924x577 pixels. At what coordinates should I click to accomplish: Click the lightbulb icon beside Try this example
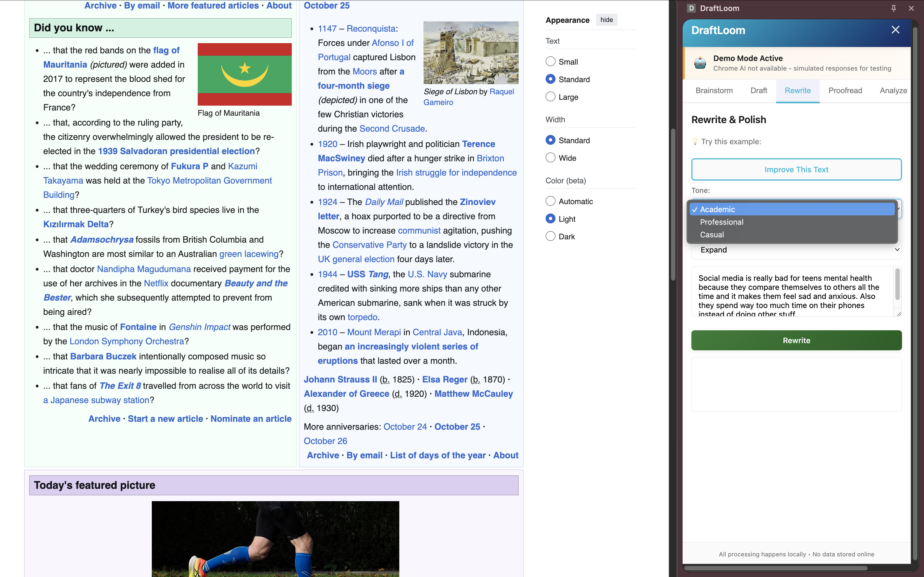[695, 142]
